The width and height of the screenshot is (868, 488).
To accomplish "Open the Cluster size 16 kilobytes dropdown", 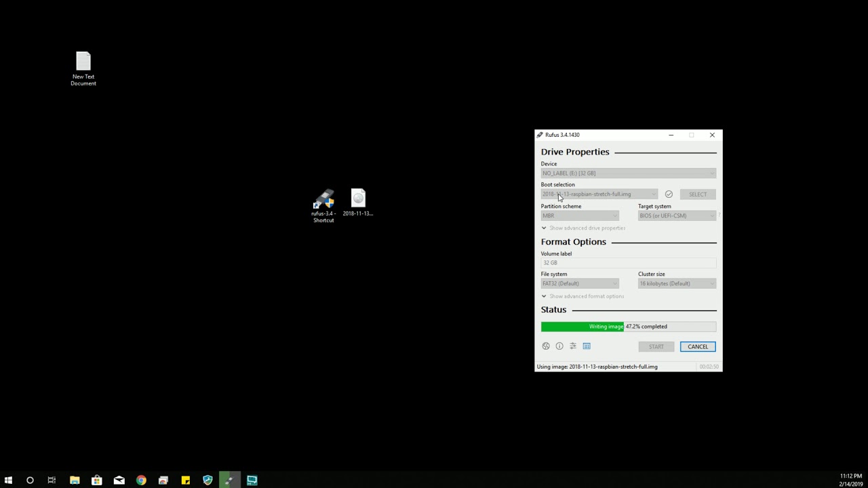I will point(677,283).
